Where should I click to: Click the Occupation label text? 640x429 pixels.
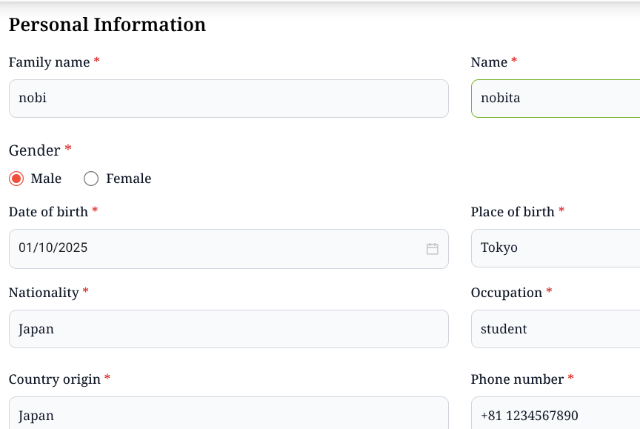506,293
